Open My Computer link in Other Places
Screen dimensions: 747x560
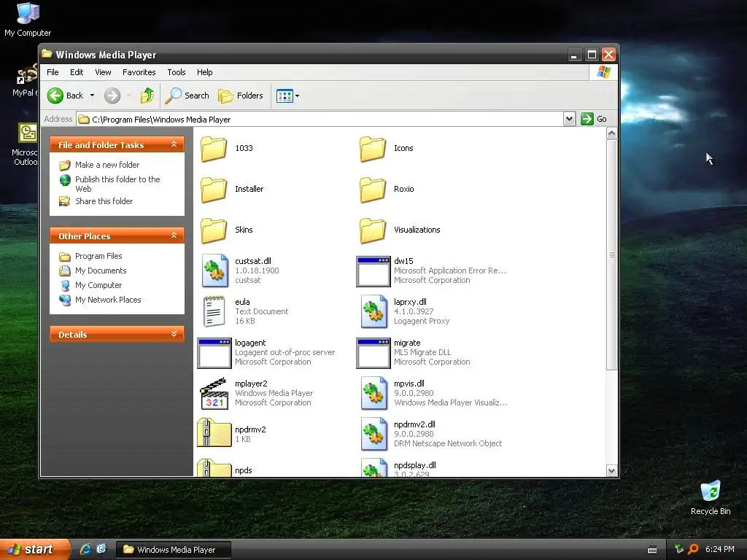[98, 285]
